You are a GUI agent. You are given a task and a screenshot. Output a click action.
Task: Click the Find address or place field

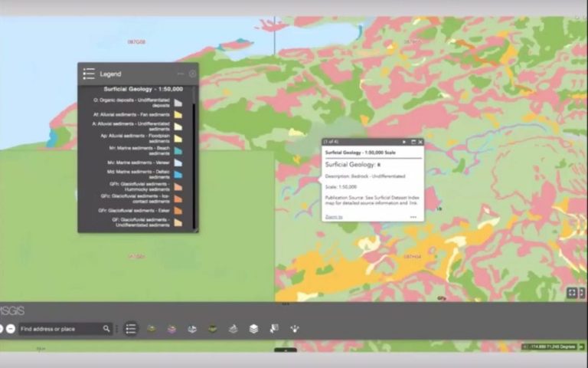[x=60, y=329]
